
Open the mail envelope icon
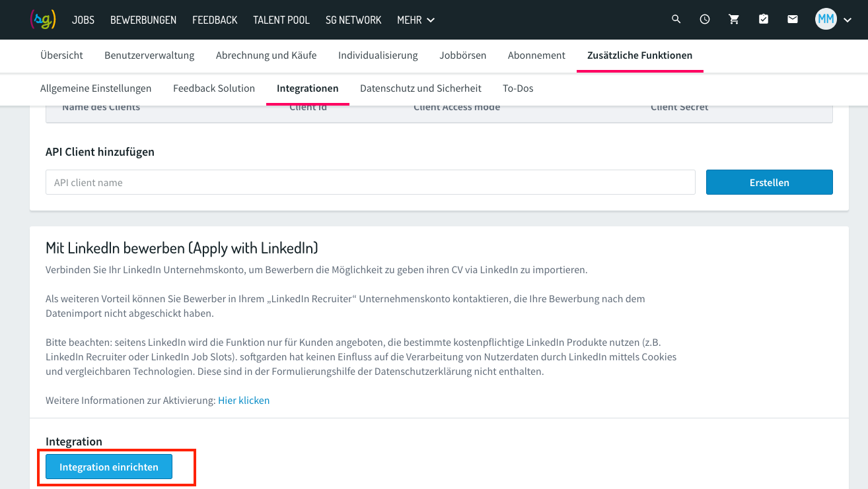point(793,20)
